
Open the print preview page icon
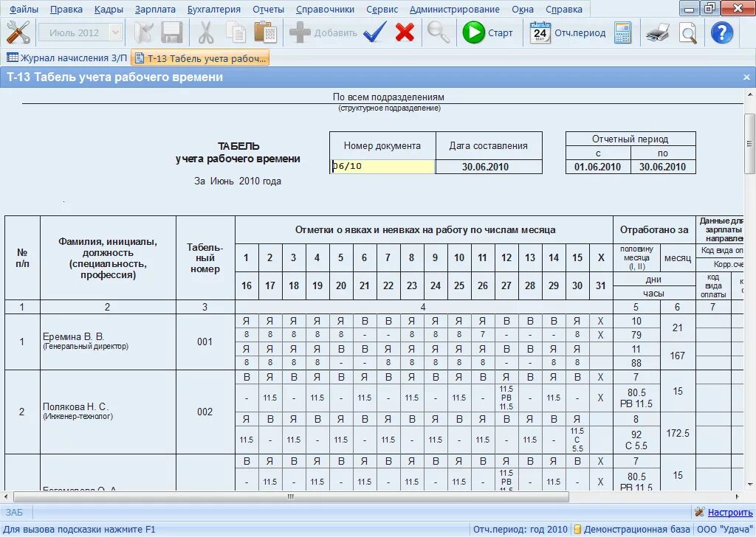point(688,32)
